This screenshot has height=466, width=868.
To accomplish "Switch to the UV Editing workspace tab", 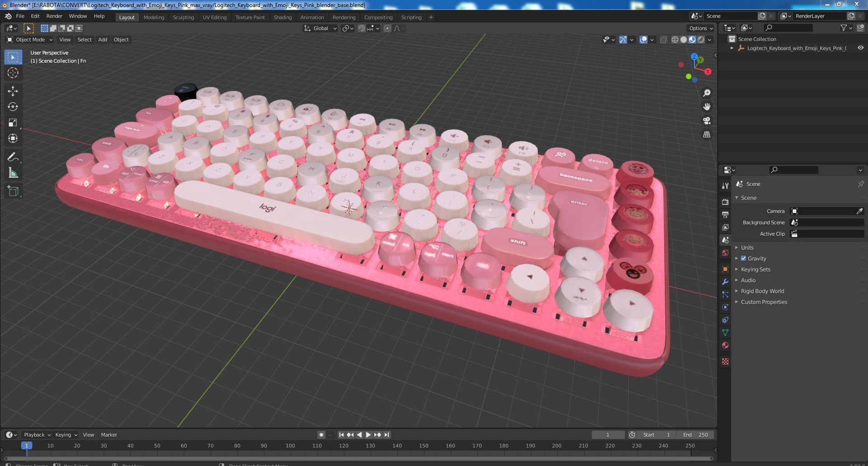I will 214,17.
